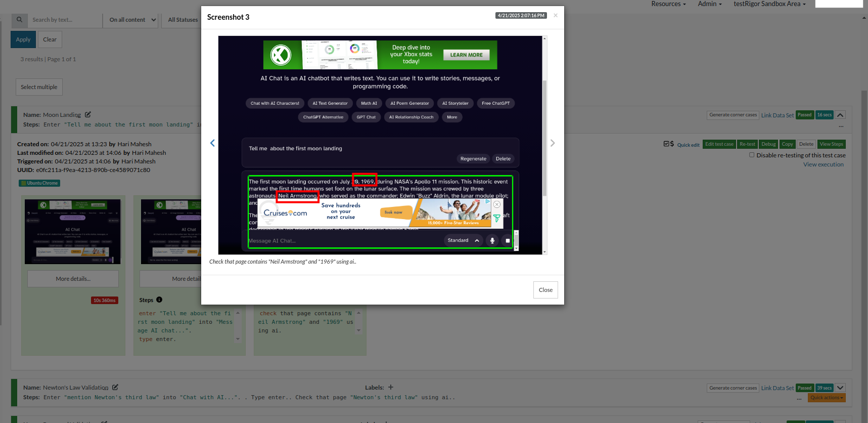Click the screenshot preview vertical scrollbar
868x423 pixels.
pyautogui.click(x=544, y=137)
